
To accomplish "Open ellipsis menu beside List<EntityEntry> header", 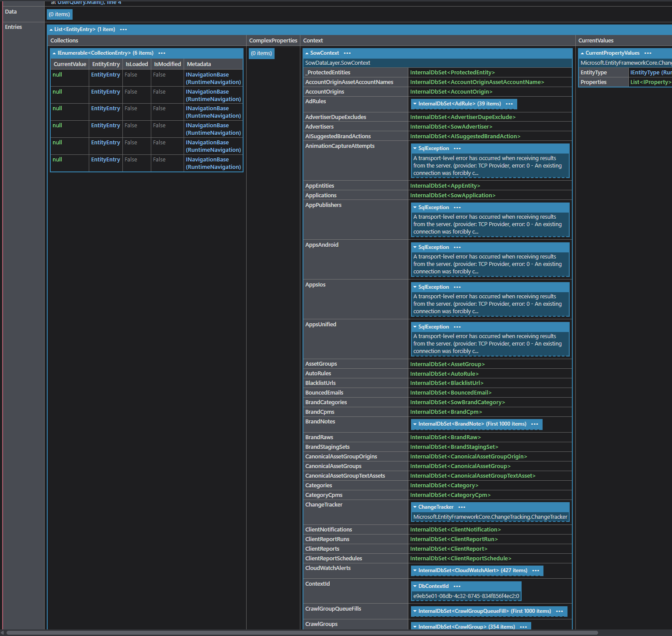I will (x=123, y=30).
